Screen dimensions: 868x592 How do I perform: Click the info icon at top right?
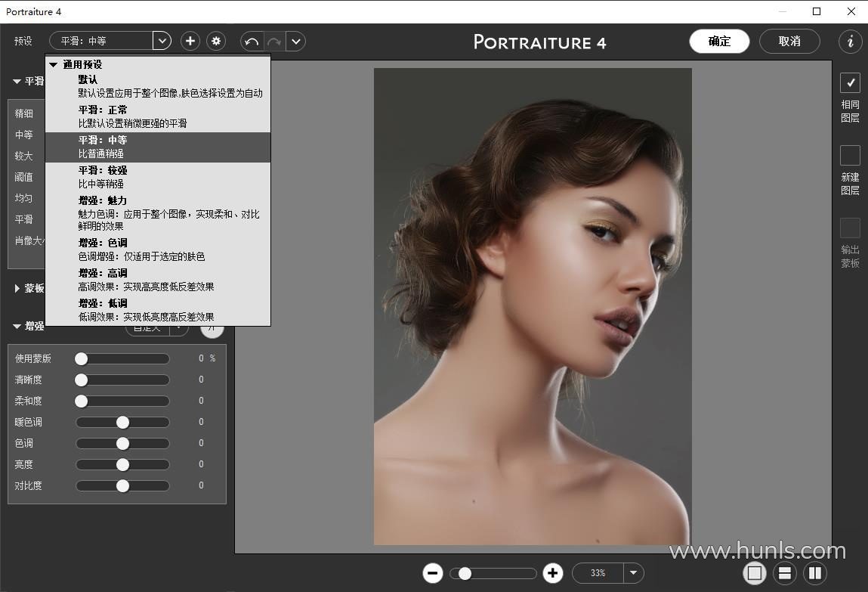(x=851, y=41)
